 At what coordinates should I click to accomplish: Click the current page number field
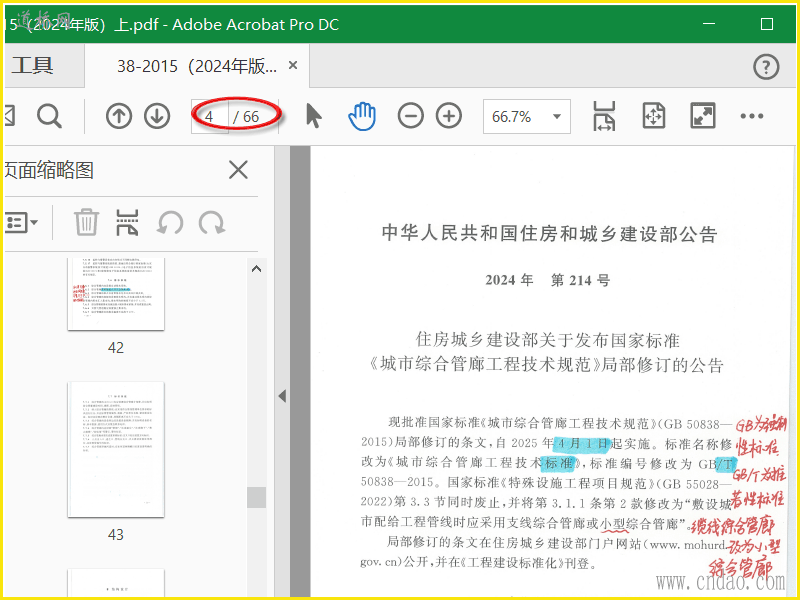[209, 117]
